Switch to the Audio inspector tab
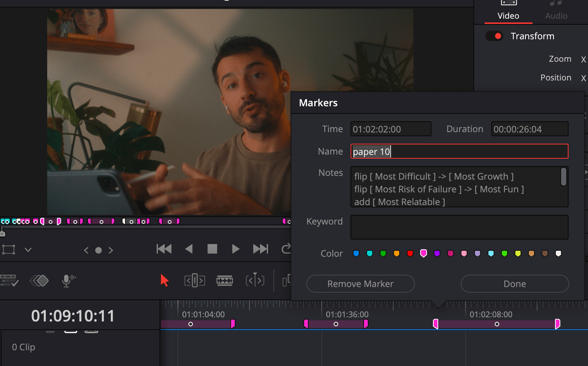The width and height of the screenshot is (588, 366). tap(556, 16)
